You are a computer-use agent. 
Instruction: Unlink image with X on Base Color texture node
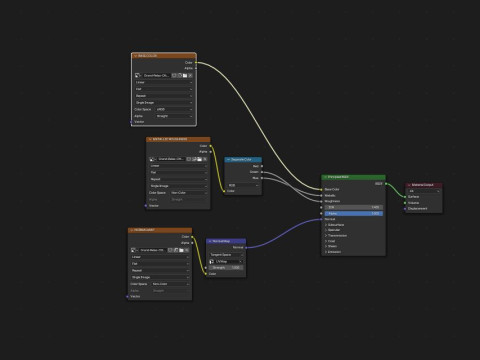click(190, 76)
